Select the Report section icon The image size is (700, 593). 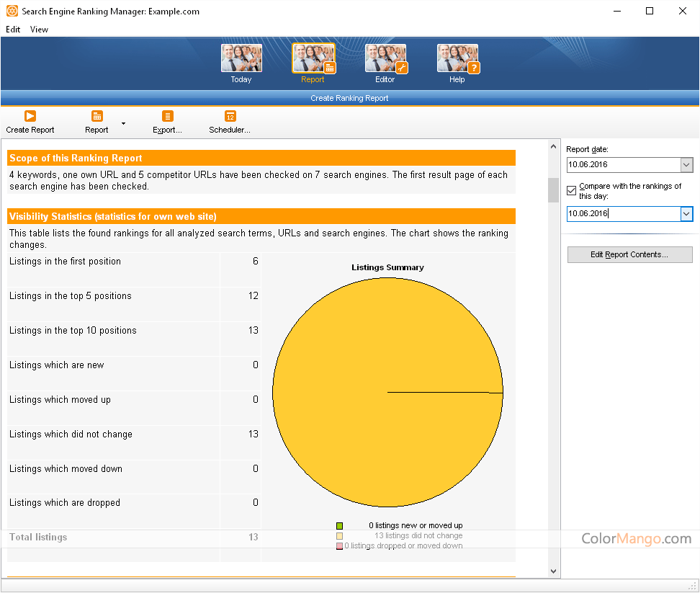[x=313, y=59]
